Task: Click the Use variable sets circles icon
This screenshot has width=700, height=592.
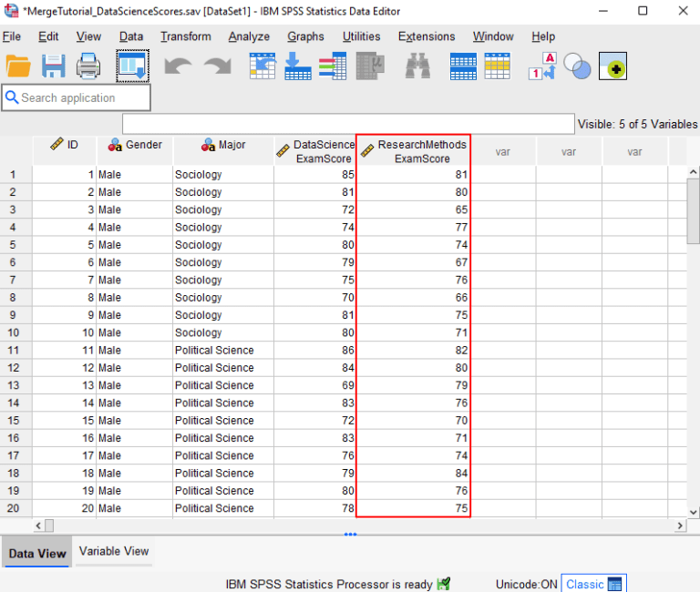Action: pyautogui.click(x=577, y=66)
